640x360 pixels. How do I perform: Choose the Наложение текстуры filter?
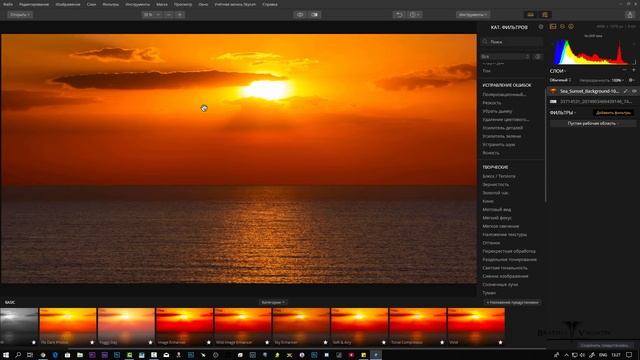(x=504, y=235)
